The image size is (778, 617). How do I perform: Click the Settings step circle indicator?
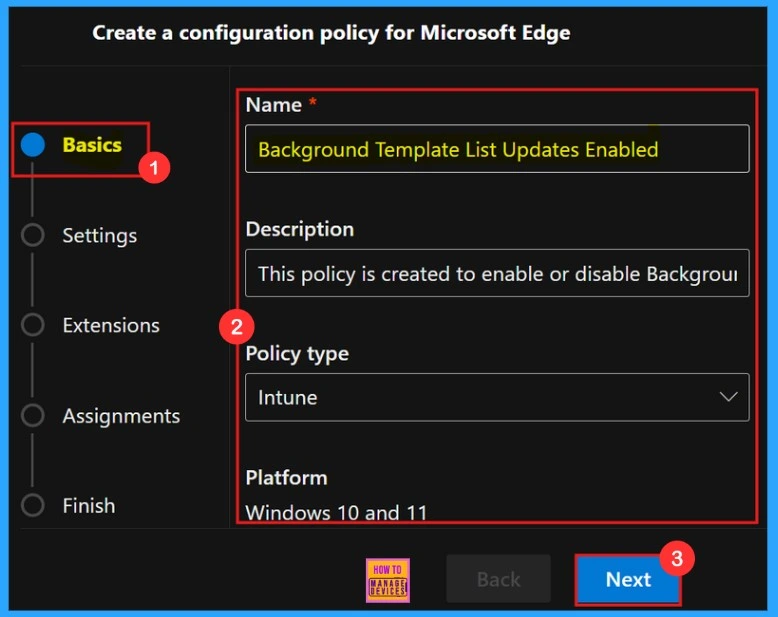33,235
